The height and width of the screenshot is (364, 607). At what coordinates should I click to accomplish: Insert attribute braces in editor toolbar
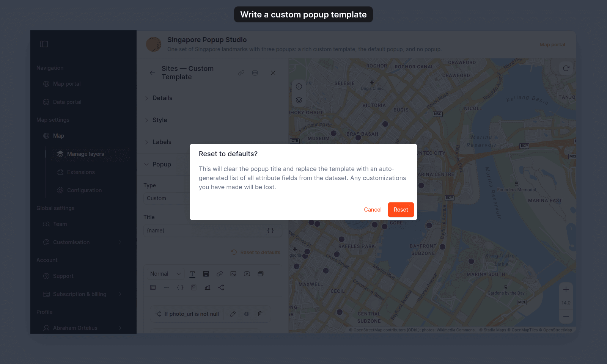pos(180,287)
